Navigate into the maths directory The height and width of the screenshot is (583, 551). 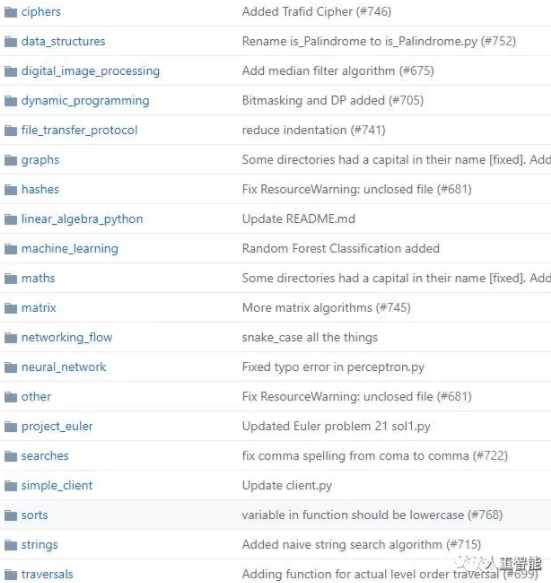pyautogui.click(x=38, y=278)
